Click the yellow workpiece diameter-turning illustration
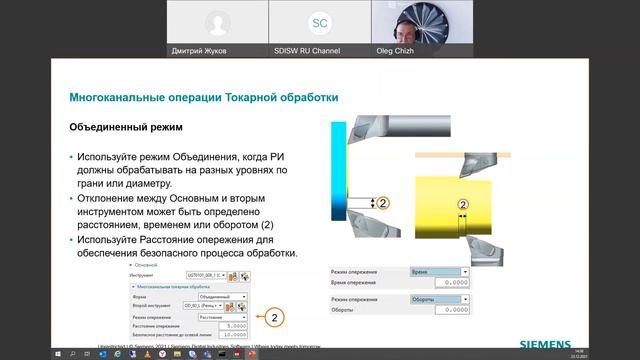This screenshot has width=640, height=360. click(463, 209)
